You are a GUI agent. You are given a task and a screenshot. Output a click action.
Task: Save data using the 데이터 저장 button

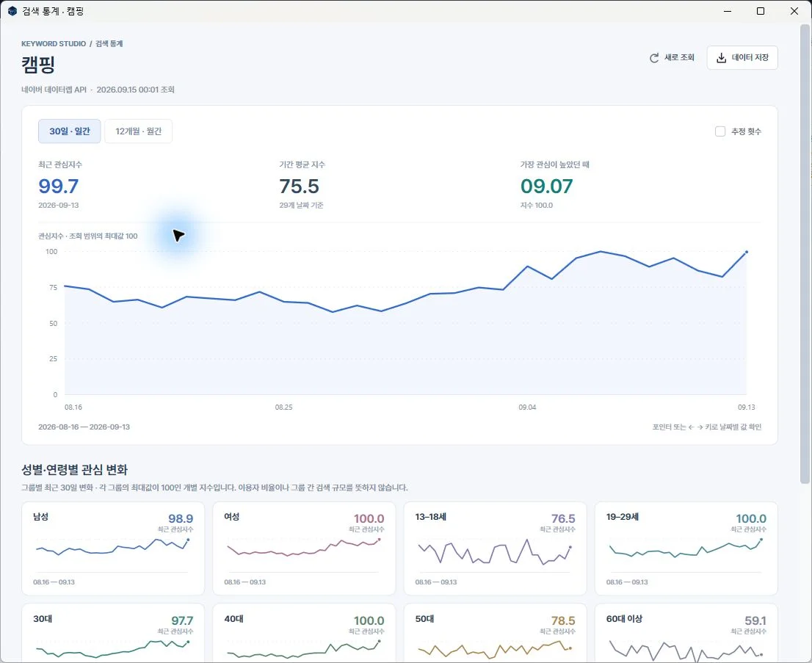[x=742, y=57]
